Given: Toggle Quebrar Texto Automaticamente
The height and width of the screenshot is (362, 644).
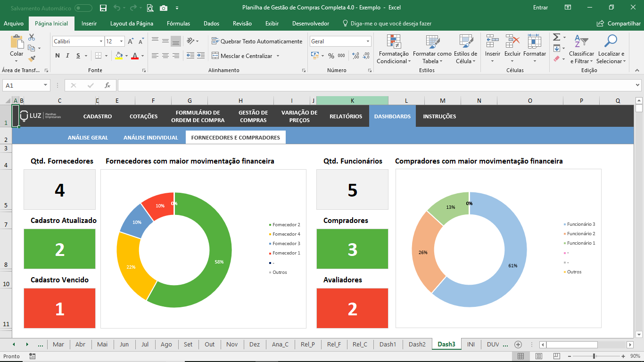Looking at the screenshot, I should pyautogui.click(x=257, y=41).
